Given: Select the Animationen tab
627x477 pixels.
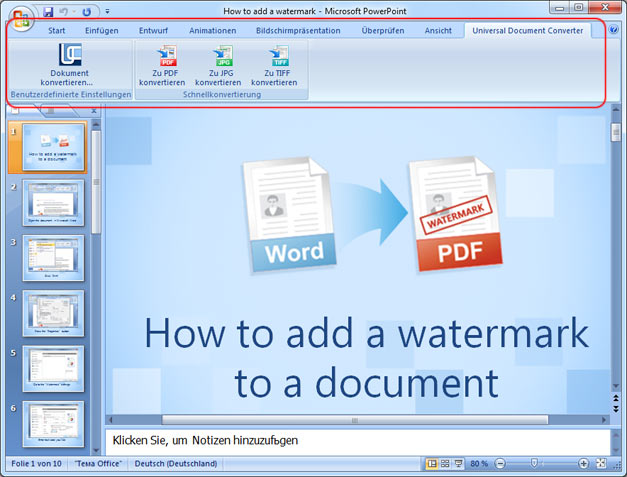Looking at the screenshot, I should click(x=212, y=30).
